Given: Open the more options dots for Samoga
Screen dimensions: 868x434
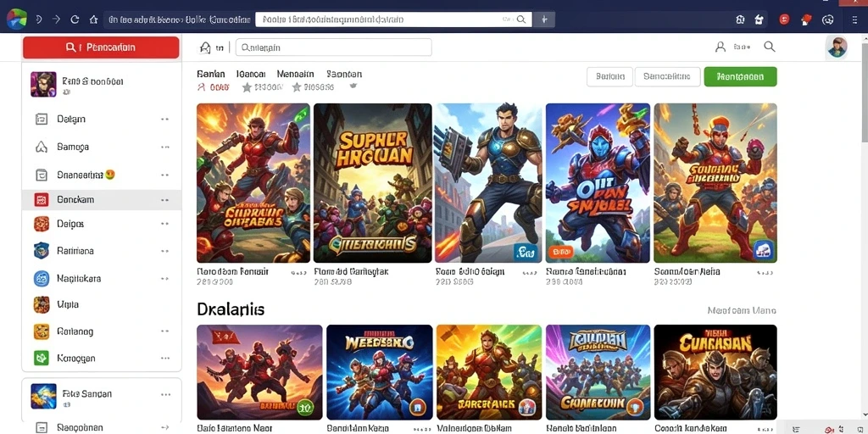Looking at the screenshot, I should click(164, 147).
